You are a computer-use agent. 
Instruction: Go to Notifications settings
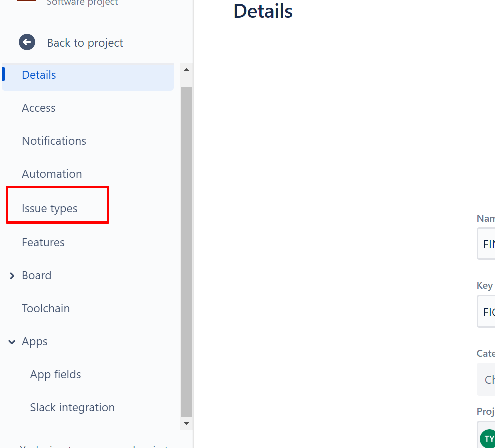point(54,141)
